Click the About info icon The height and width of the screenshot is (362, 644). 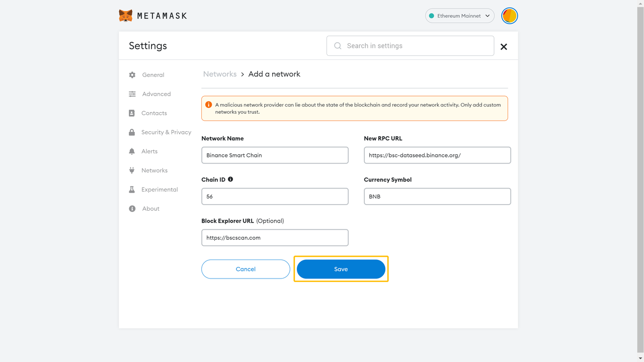pos(132,209)
